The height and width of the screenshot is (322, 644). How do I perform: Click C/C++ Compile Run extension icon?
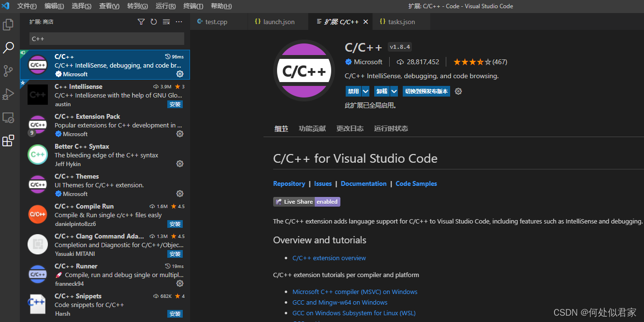click(x=38, y=214)
